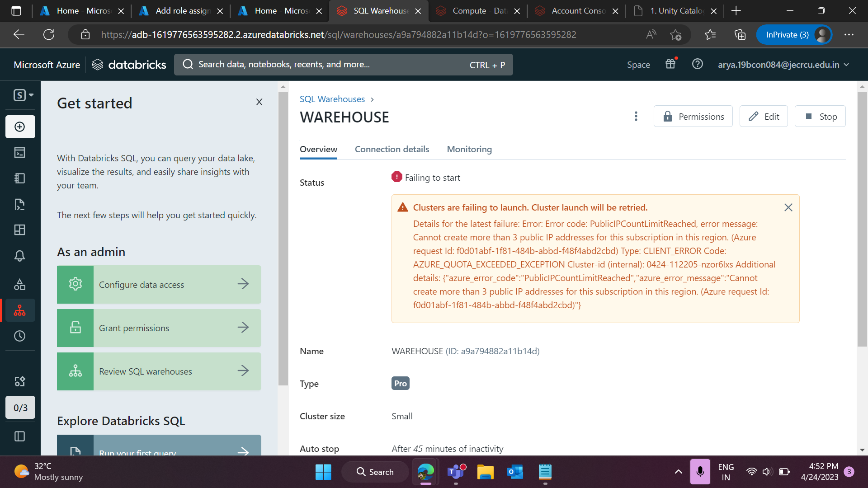Viewport: 868px width, 488px height.
Task: Add page to favorites star icon
Action: (676, 35)
